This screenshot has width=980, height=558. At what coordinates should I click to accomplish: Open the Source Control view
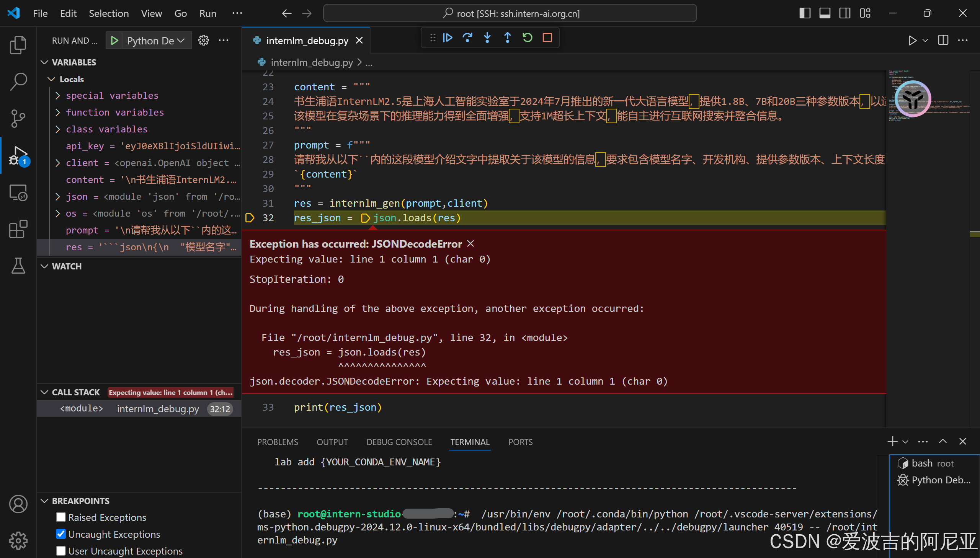pyautogui.click(x=18, y=118)
